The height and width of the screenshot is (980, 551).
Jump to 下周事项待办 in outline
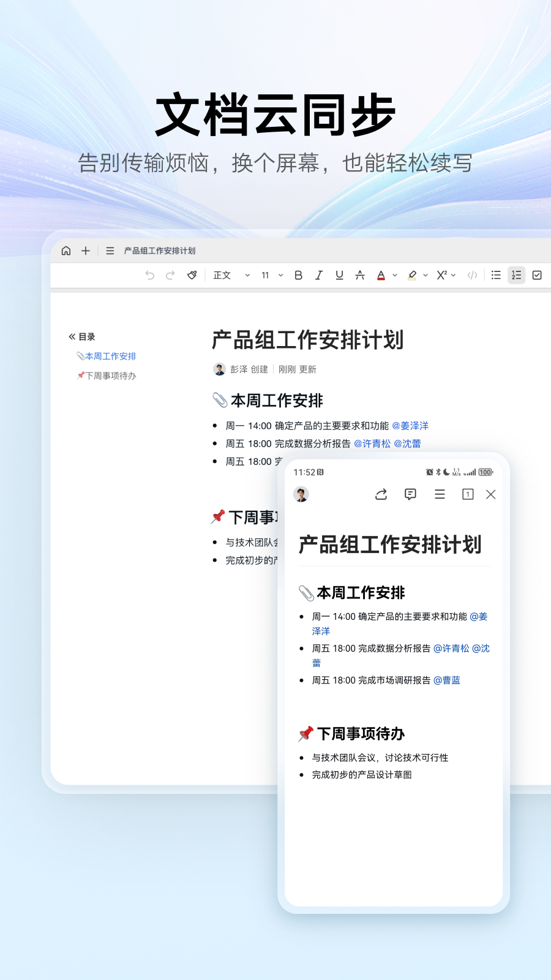107,376
